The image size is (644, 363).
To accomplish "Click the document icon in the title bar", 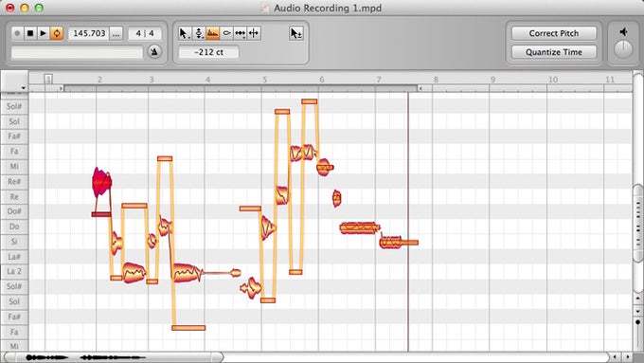I will coord(265,8).
